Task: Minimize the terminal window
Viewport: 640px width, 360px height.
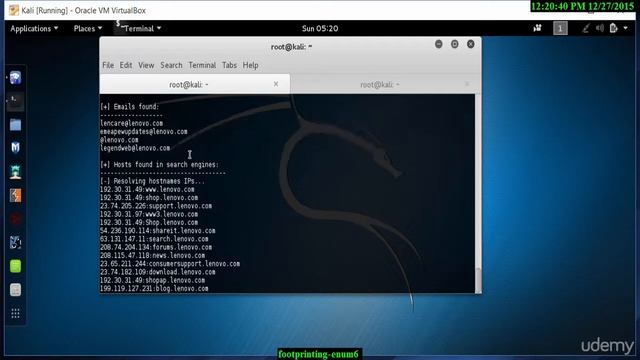Action: click(x=439, y=44)
